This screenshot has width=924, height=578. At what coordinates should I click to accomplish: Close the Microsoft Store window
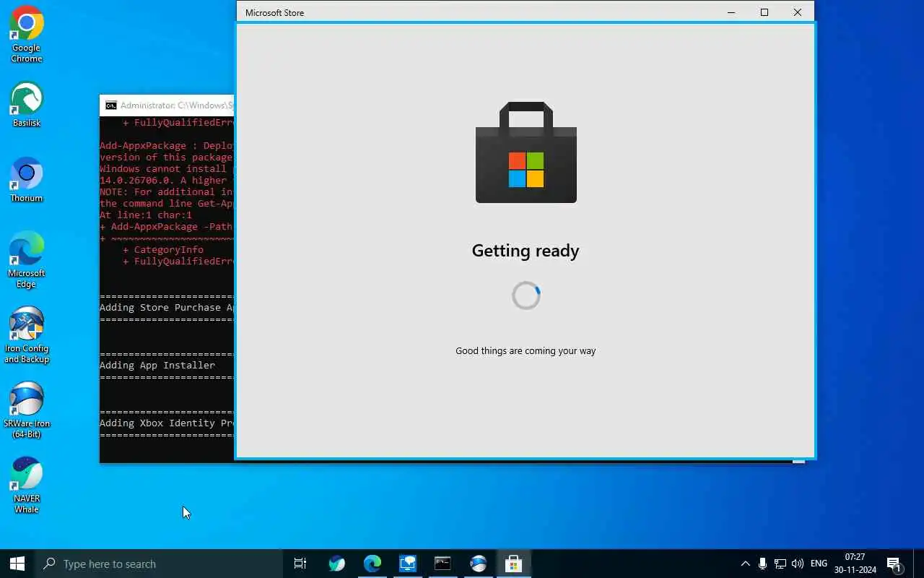coord(798,12)
